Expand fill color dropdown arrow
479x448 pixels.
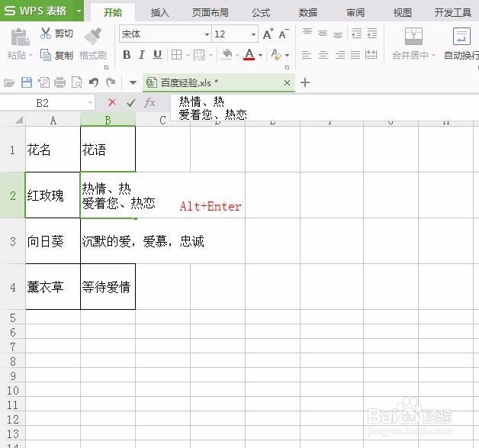(x=237, y=55)
